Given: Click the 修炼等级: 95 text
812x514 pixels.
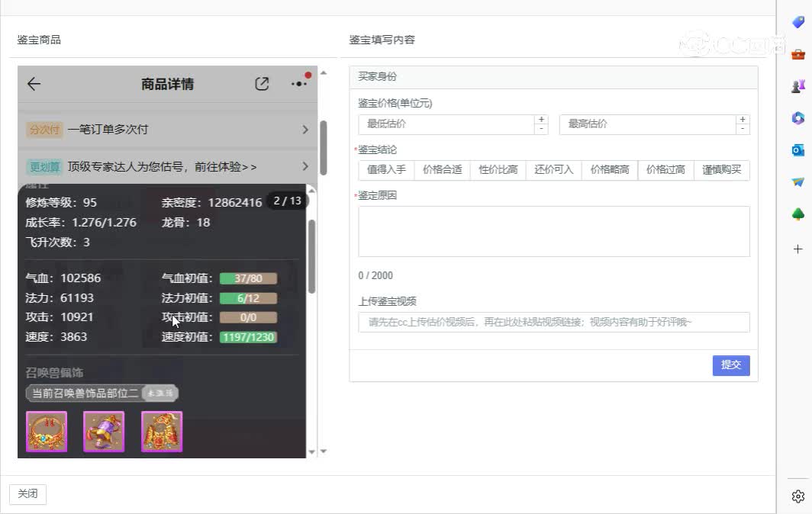Looking at the screenshot, I should pos(61,202).
